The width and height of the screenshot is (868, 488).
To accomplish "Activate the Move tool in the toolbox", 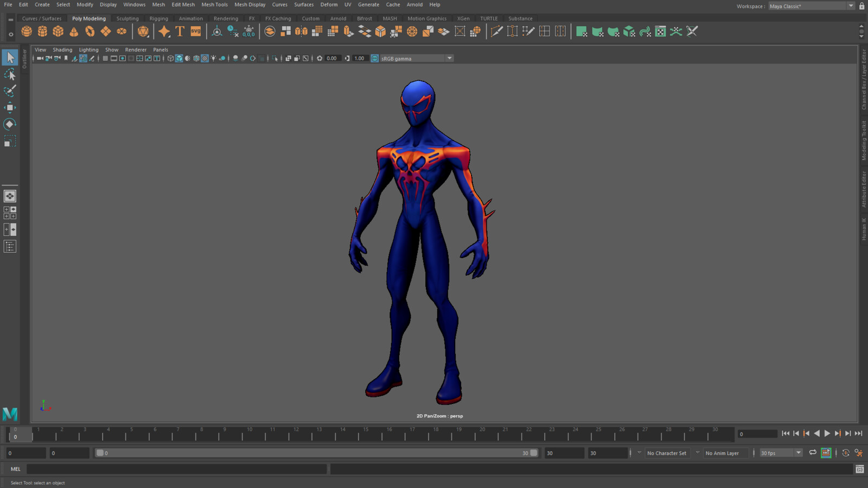I will (10, 107).
